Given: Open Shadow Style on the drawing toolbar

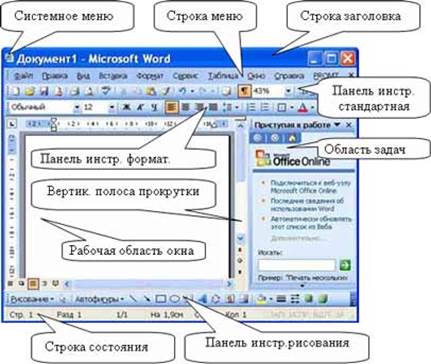Looking at the screenshot, I should coord(309,299).
